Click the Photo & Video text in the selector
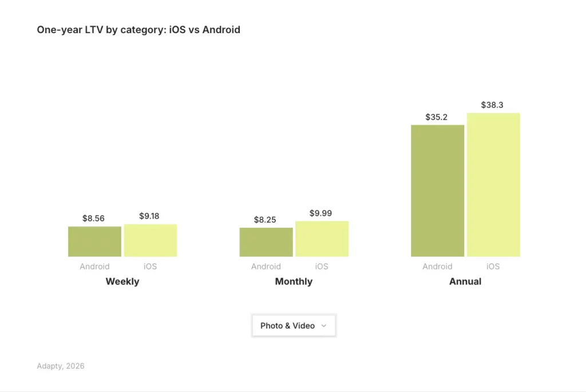586x392 pixels. 287,325
